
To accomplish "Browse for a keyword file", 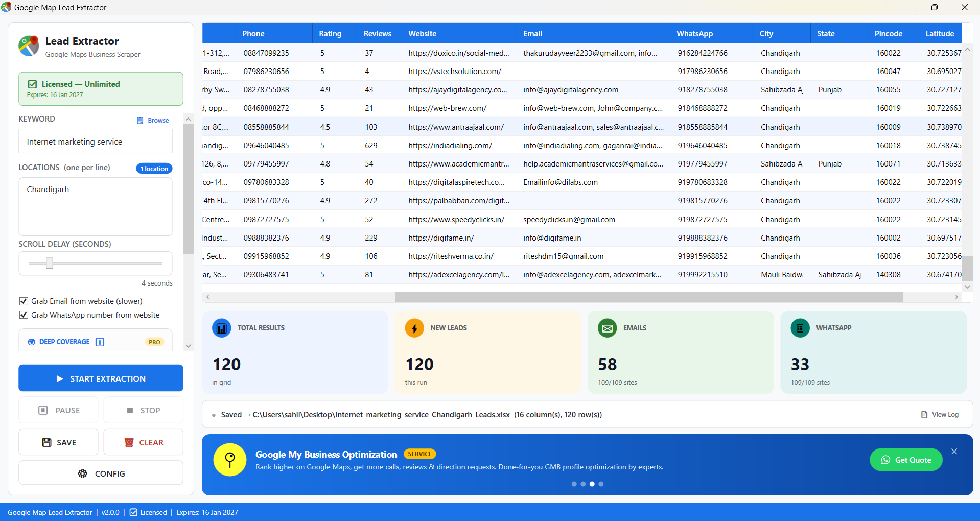I will point(153,121).
